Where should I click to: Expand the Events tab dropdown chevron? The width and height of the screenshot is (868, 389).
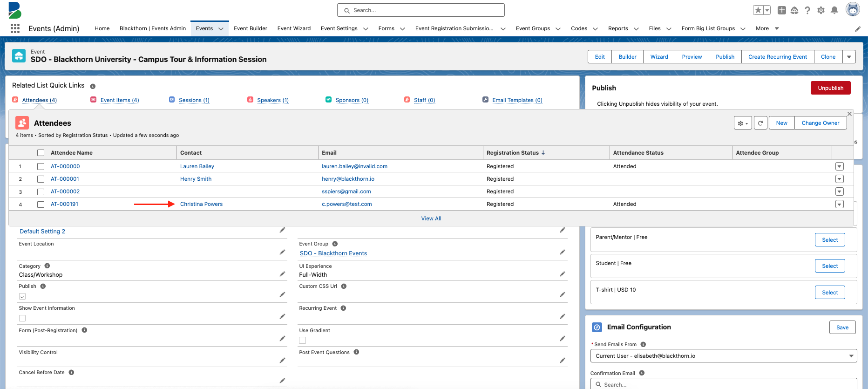tap(221, 29)
